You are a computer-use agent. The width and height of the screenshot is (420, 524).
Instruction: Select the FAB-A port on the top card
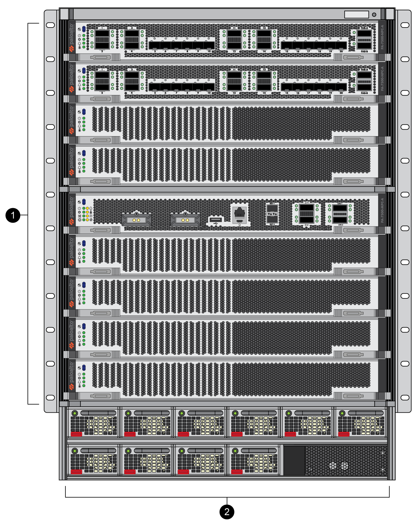tap(364, 33)
